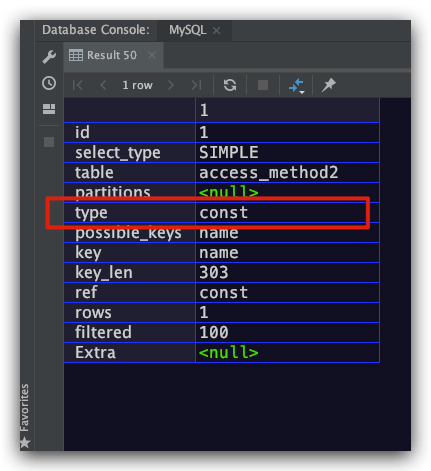This screenshot has height=471, width=431.
Task: Open the wrench settings icon
Action: (49, 57)
